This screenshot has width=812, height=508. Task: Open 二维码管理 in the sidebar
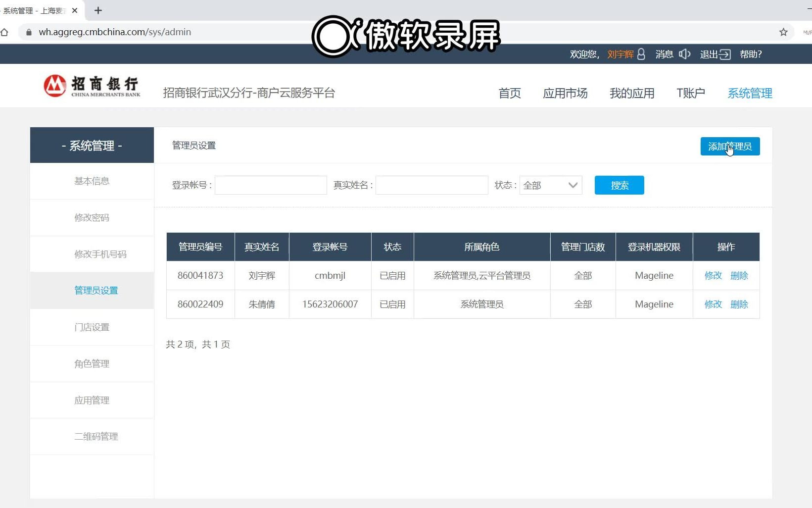click(x=92, y=437)
